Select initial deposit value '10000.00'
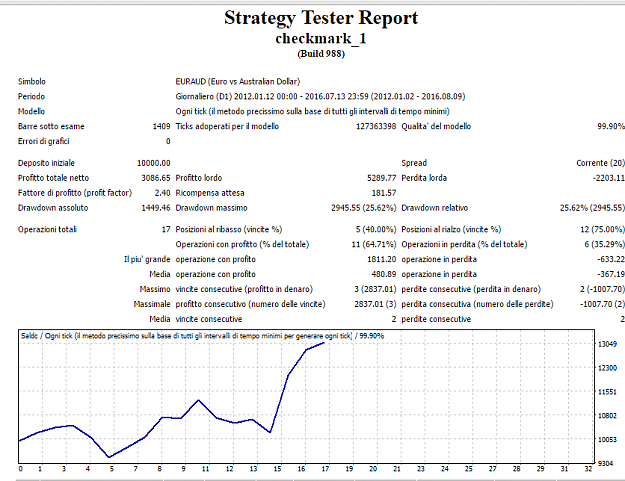 point(153,163)
